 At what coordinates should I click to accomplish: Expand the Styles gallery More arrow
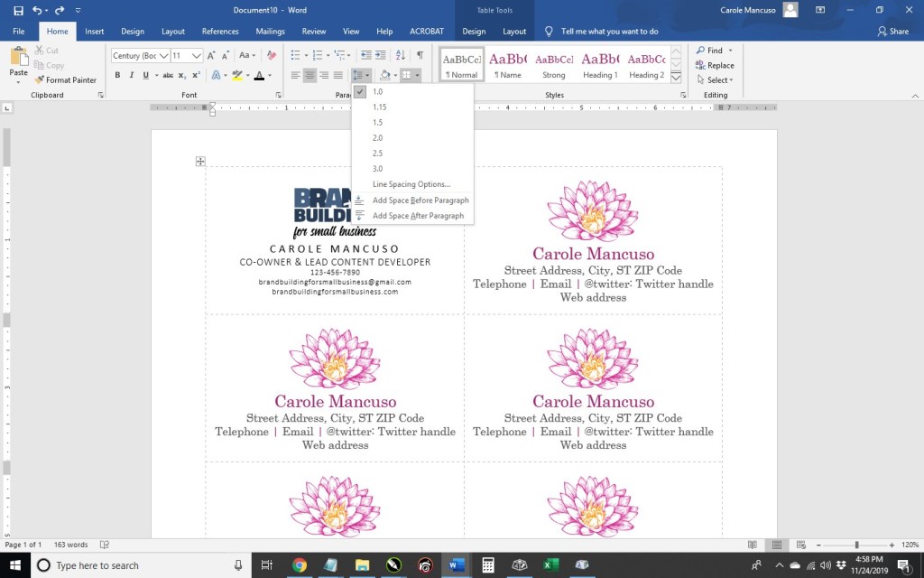click(x=676, y=78)
